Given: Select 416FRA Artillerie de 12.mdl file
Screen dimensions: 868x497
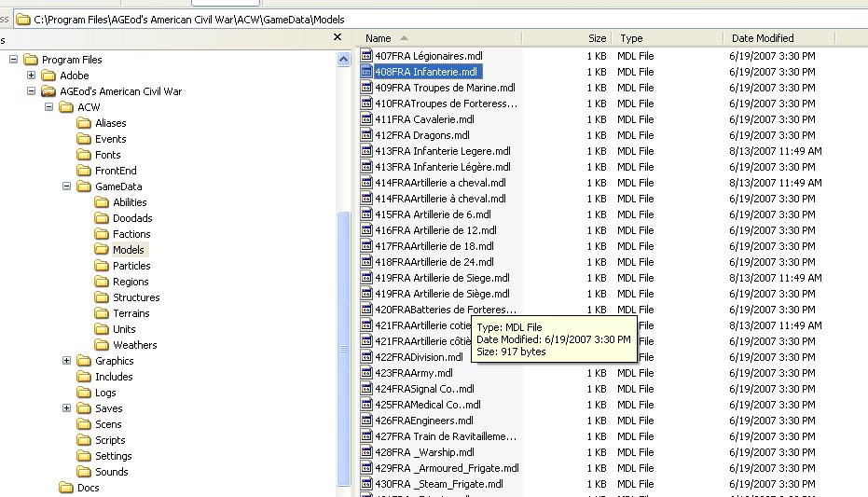Looking at the screenshot, I should tap(433, 230).
